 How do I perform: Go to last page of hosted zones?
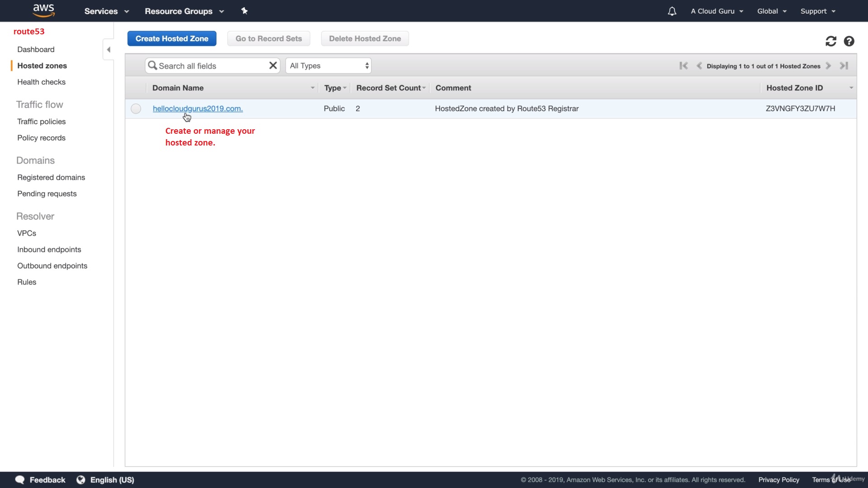click(844, 66)
